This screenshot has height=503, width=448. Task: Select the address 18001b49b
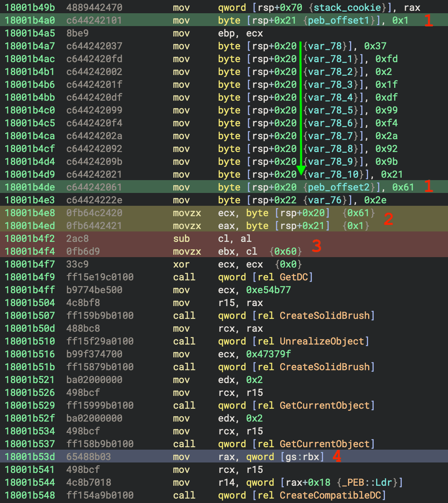(x=30, y=8)
